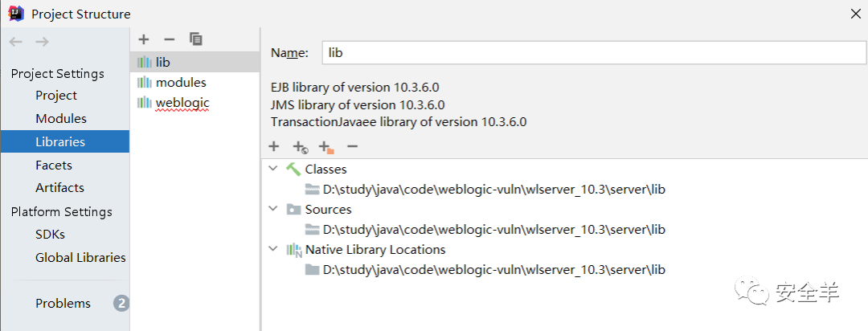Click the folder icon of Classes path
Viewport: 868px width, 331px height.
coord(312,190)
